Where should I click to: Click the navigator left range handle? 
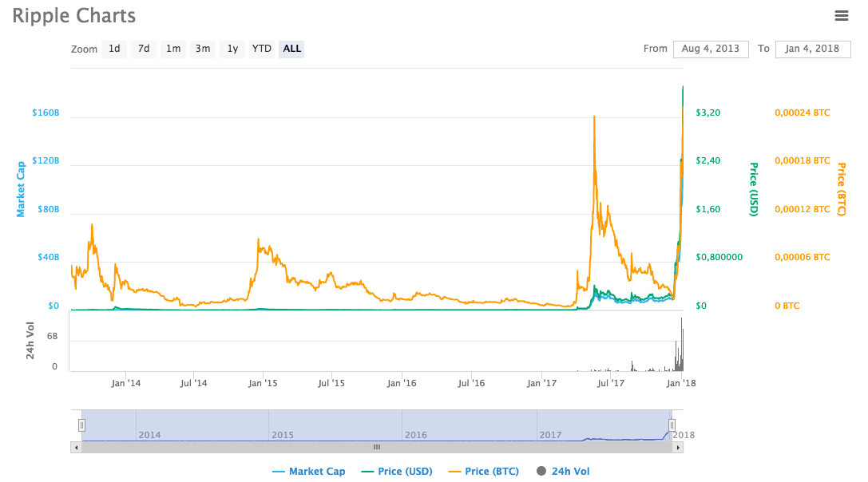point(81,425)
